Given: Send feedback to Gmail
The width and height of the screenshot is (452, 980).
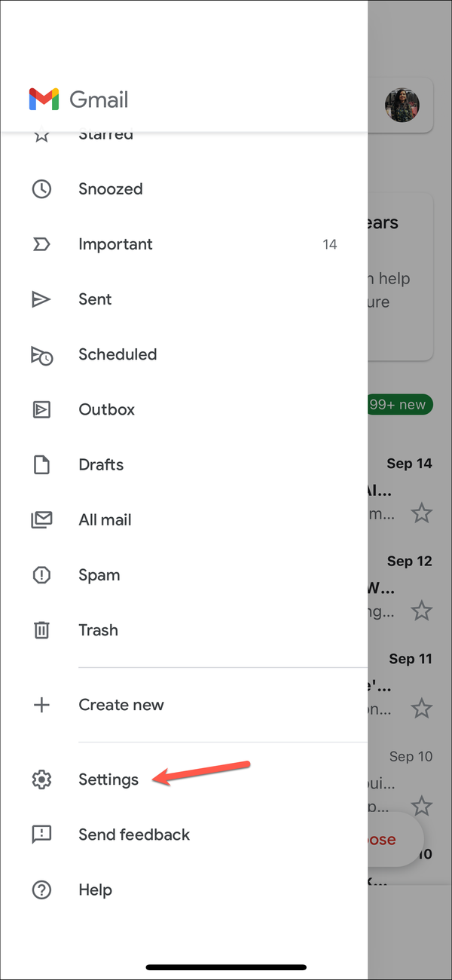Looking at the screenshot, I should pos(133,835).
